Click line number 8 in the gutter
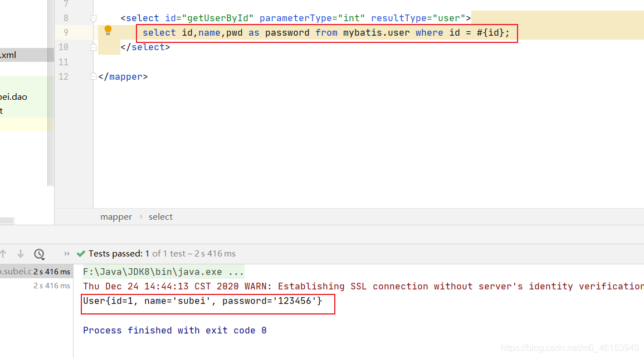Screen dimensions: 644x358 pos(66,18)
